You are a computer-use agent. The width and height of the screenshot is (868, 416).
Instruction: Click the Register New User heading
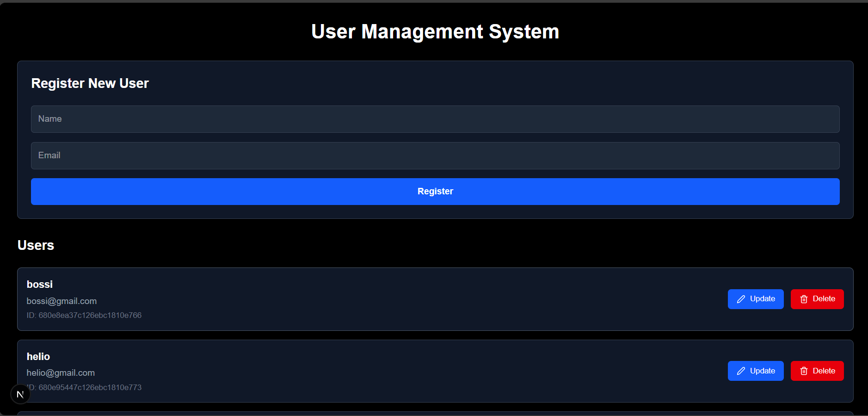coord(90,83)
